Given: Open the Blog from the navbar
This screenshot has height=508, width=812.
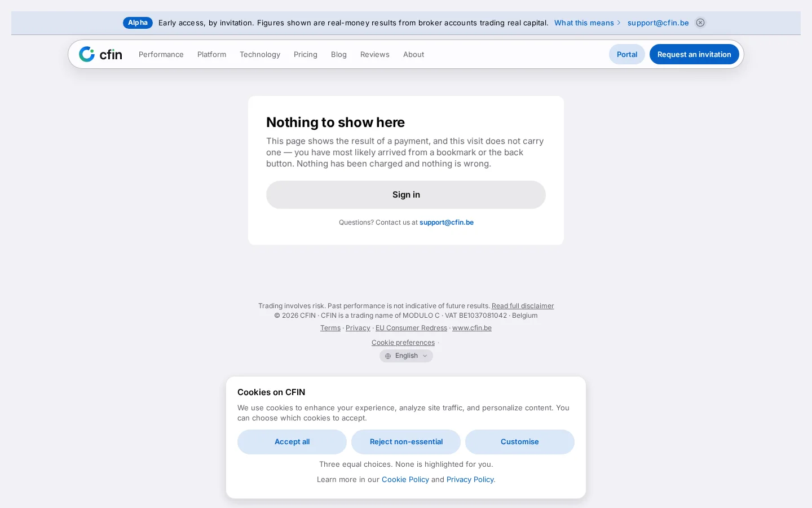Looking at the screenshot, I should [x=339, y=54].
